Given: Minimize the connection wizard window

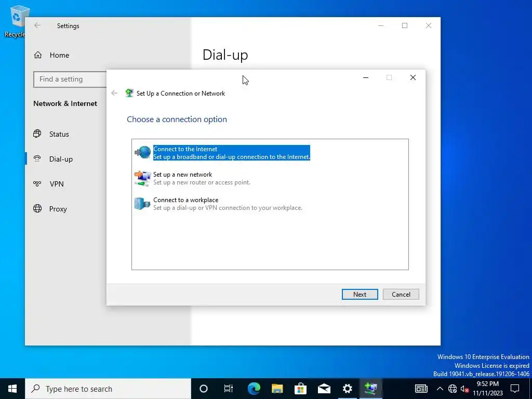Looking at the screenshot, I should (x=366, y=77).
